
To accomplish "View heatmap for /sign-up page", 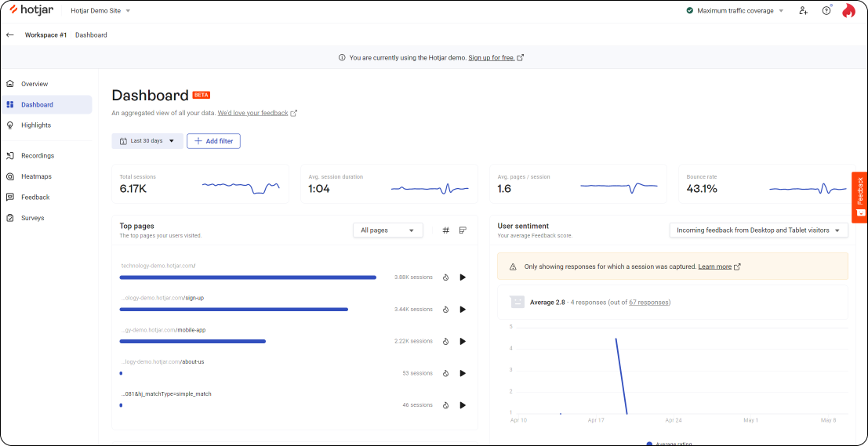I will [x=445, y=310].
